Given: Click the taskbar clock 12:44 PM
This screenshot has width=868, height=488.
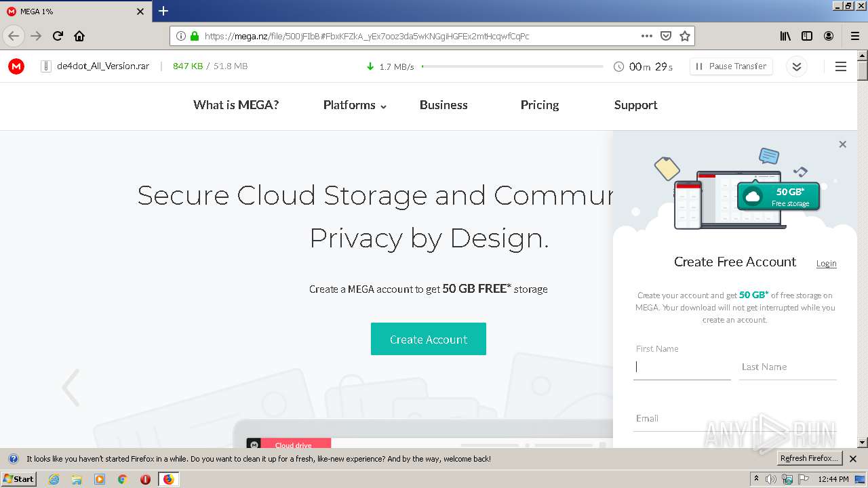Looking at the screenshot, I should click(833, 479).
